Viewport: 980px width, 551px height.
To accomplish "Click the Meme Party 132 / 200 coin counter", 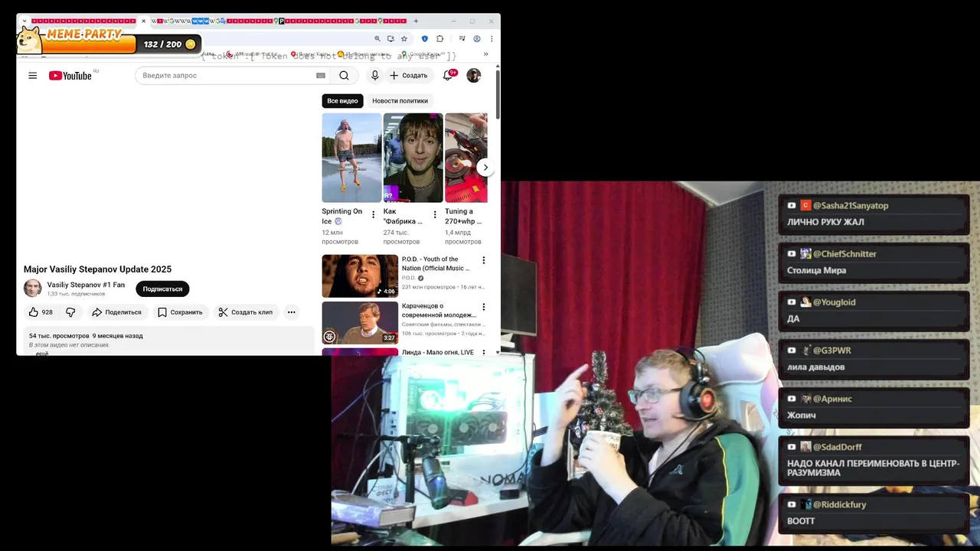I will (x=169, y=44).
